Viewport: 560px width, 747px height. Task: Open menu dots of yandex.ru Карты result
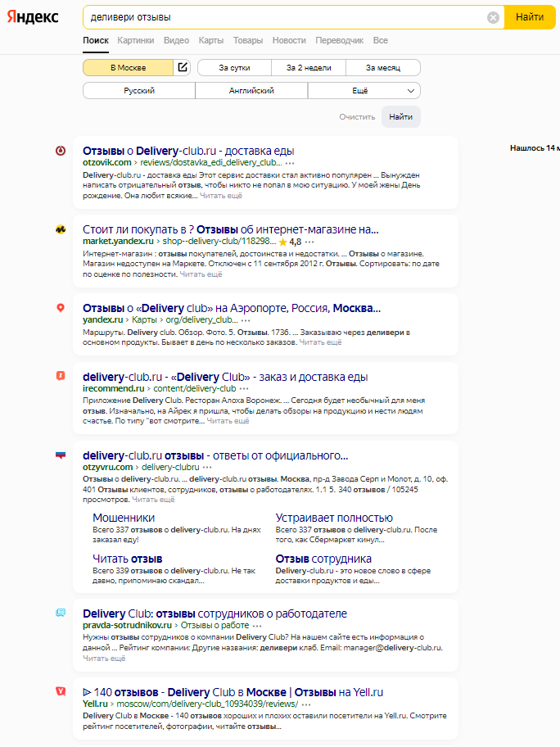(246, 320)
